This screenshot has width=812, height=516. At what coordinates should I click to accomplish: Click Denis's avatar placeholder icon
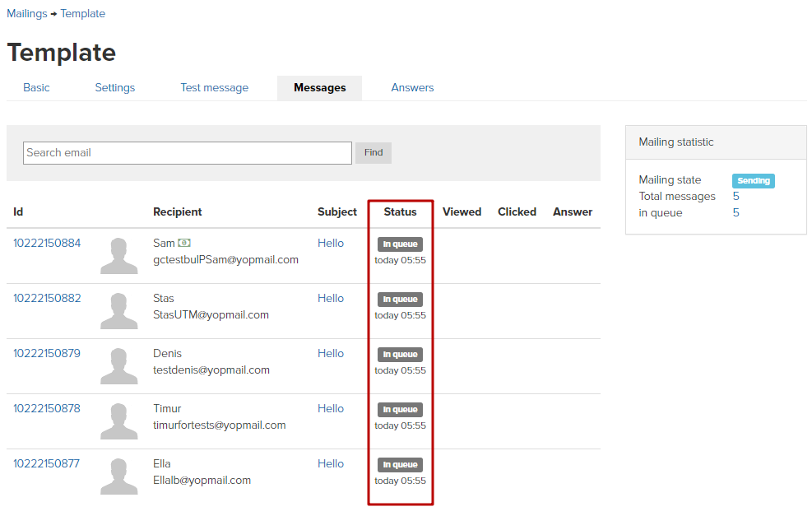(x=119, y=366)
